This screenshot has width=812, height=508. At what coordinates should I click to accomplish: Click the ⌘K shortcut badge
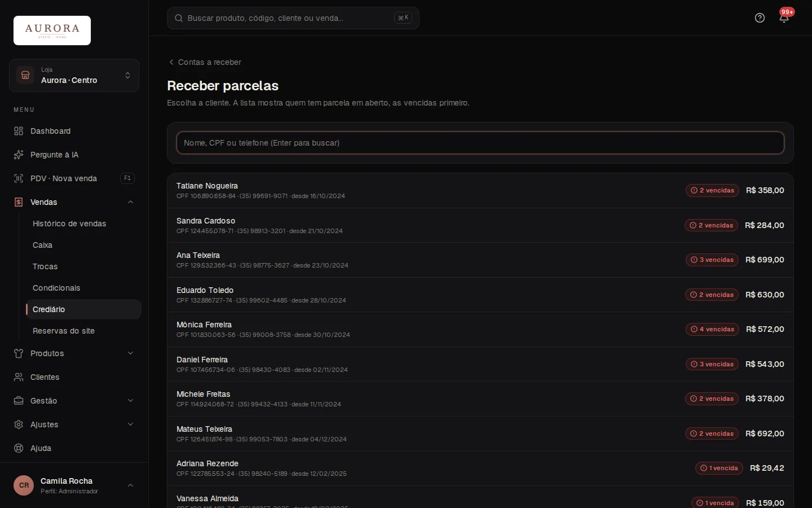(x=403, y=18)
